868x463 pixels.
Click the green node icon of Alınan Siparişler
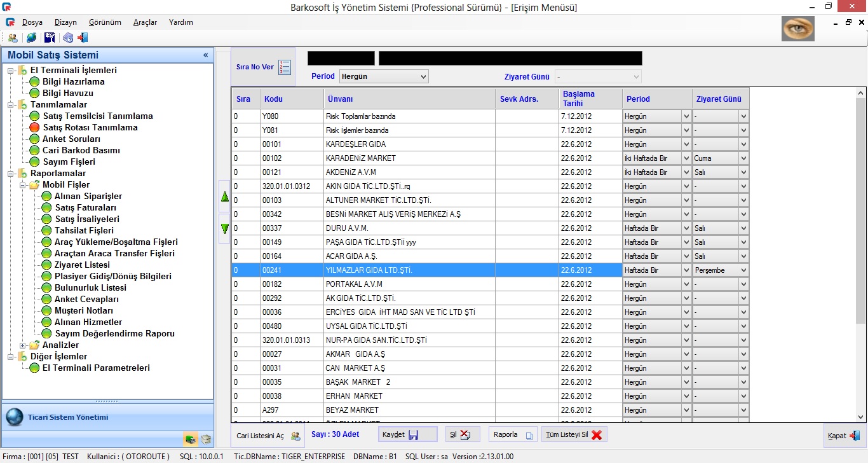click(x=46, y=197)
